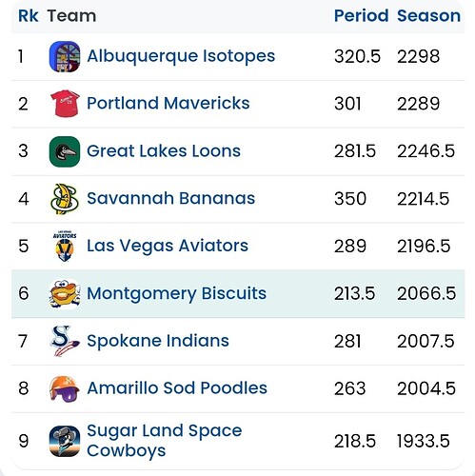Sort standings by Period column header
Image resolution: width=475 pixels, height=476 pixels.
[x=361, y=15]
